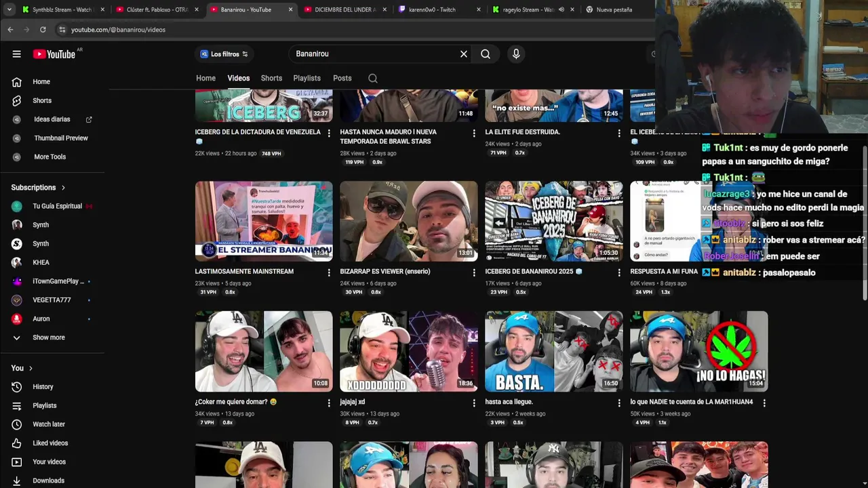The height and width of the screenshot is (488, 868).
Task: Switch to the channel Shorts tab
Action: [271, 78]
